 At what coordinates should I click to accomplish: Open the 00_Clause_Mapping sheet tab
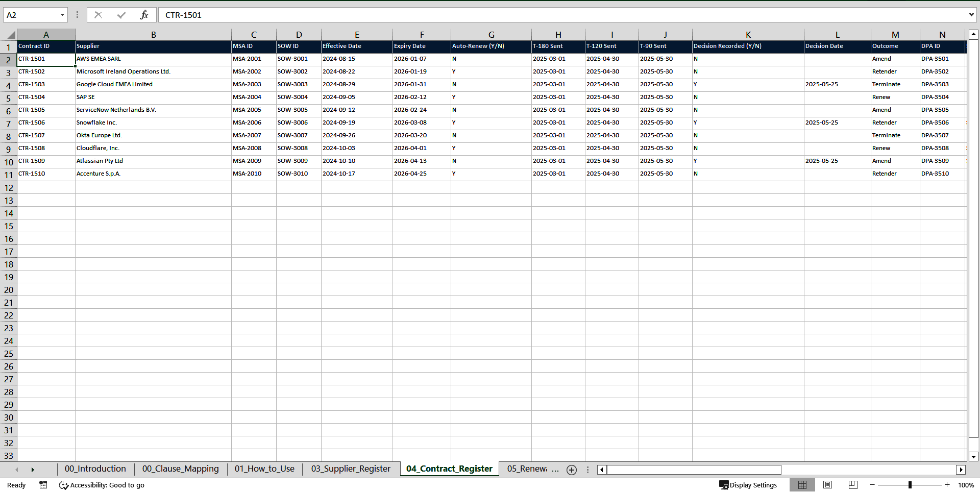coord(180,469)
